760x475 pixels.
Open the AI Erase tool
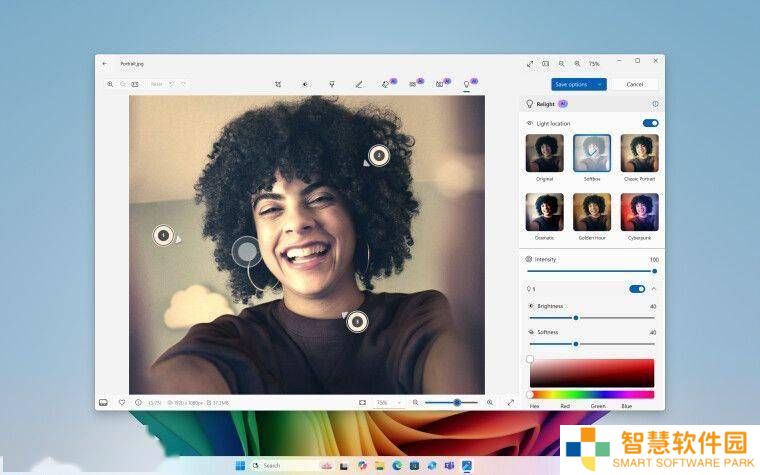pos(386,84)
